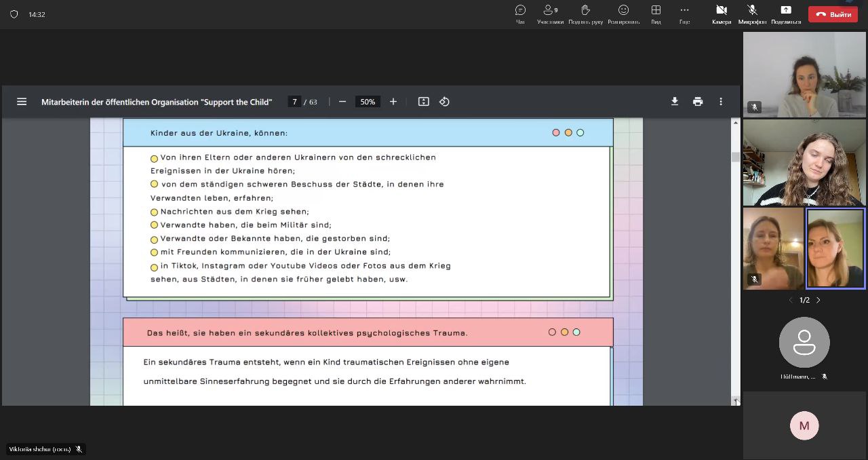Zoom in the PDF with plus
Screen dimensions: 868x460
(393, 102)
